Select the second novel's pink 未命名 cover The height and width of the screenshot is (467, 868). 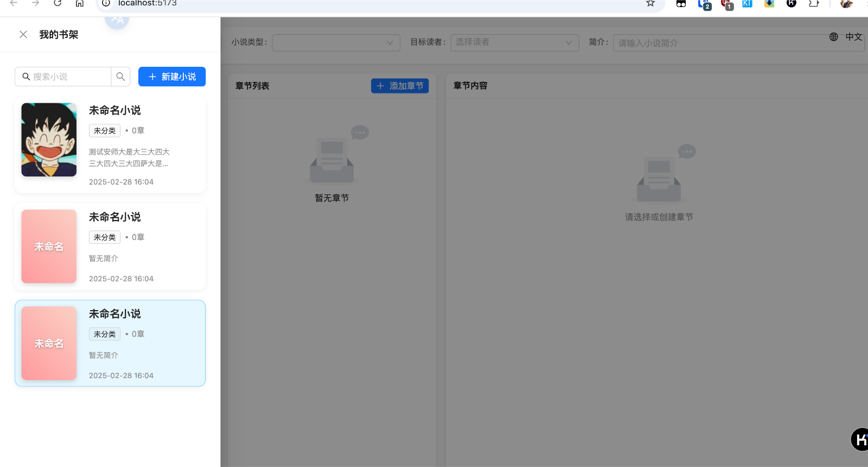pos(49,246)
